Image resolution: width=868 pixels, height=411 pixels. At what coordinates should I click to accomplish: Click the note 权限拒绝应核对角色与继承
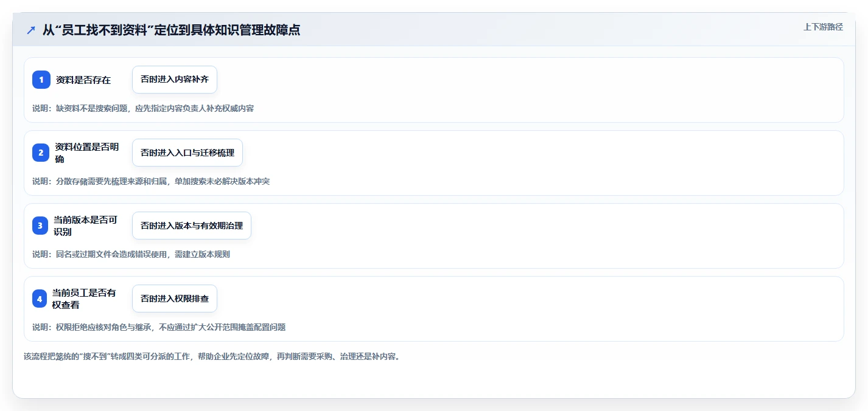(x=103, y=327)
